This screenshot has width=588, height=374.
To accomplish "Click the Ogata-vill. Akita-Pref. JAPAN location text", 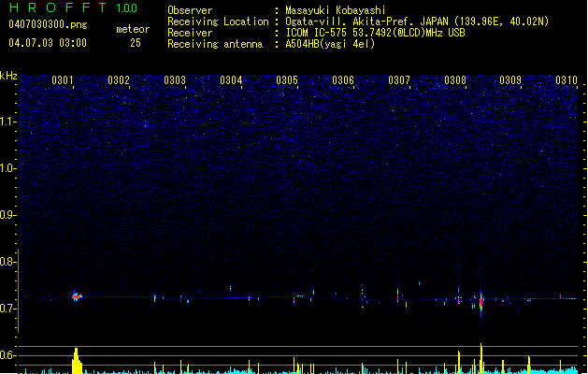I will coord(417,22).
